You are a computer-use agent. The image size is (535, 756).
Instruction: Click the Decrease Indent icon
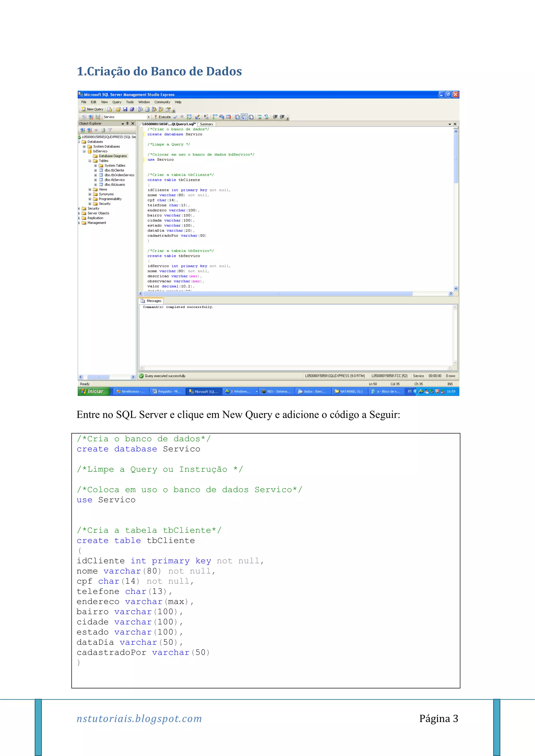pos(275,117)
